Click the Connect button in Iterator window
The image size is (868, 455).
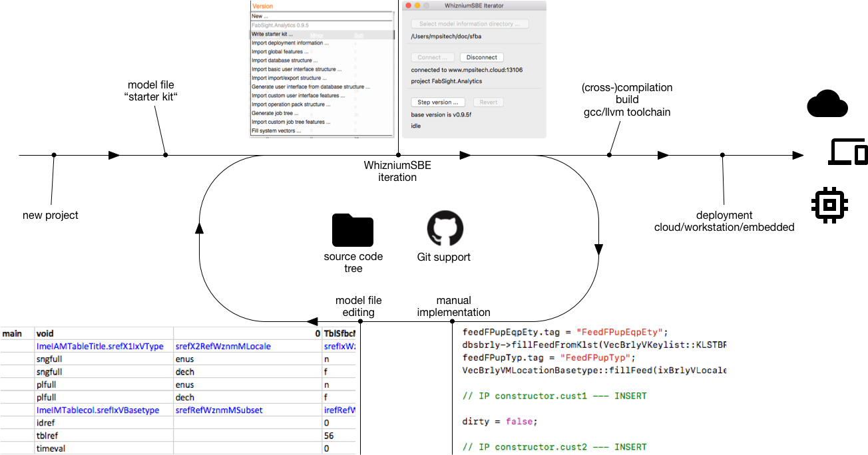(x=433, y=57)
